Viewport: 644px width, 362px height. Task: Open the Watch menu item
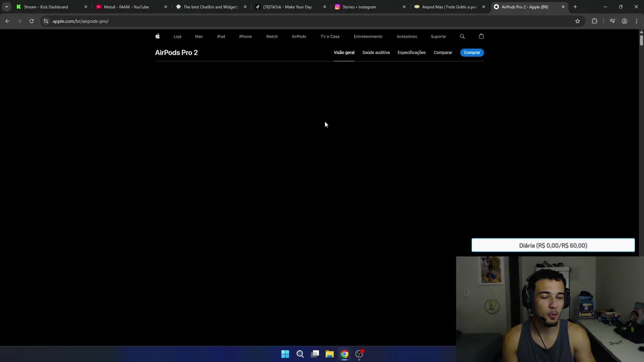pyautogui.click(x=272, y=36)
